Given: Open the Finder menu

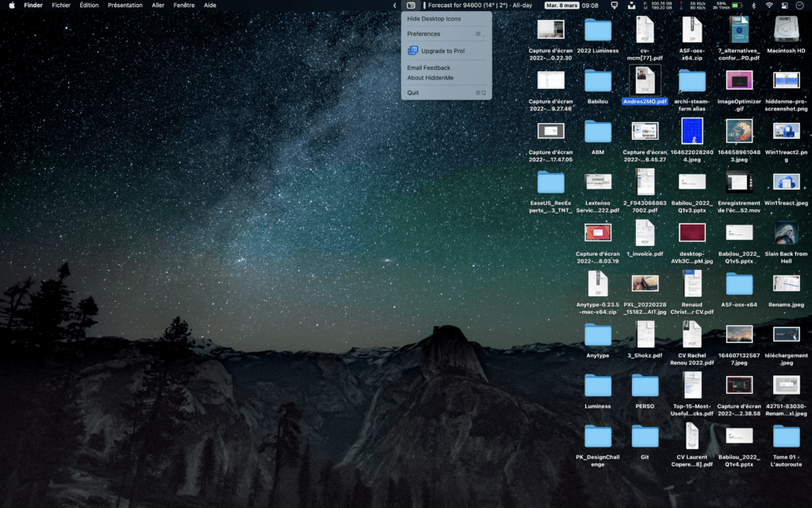Looking at the screenshot, I should [x=33, y=6].
